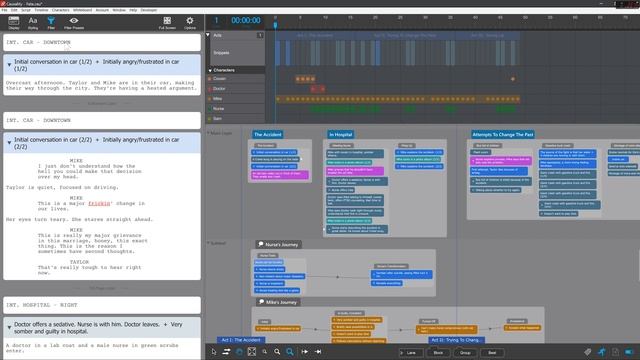The image size is (640, 360).
Task: Click the blue playhead marker on timeline ruler
Action: pyautogui.click(x=276, y=25)
